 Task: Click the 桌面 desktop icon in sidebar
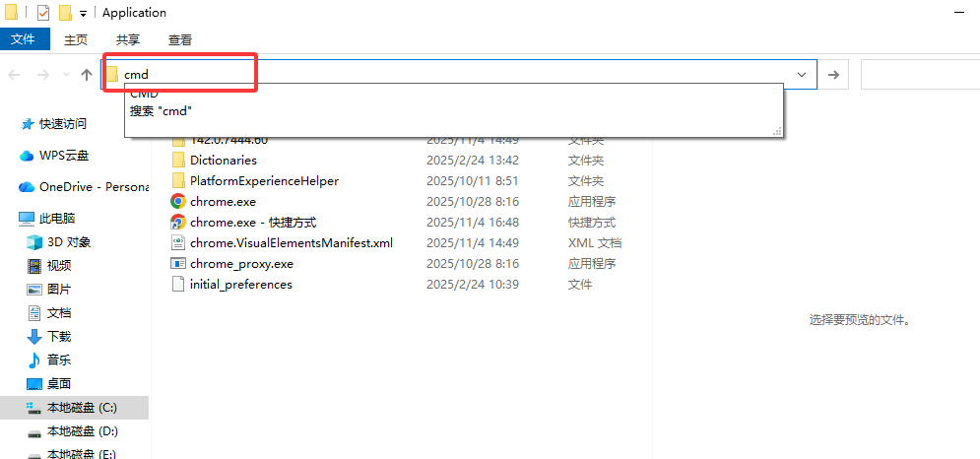[x=33, y=384]
